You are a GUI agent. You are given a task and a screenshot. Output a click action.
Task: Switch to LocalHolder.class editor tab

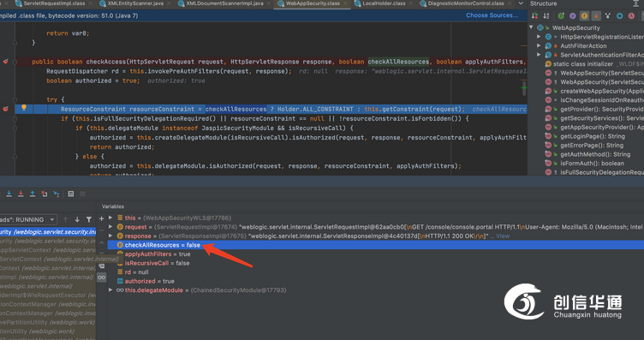coord(384,3)
